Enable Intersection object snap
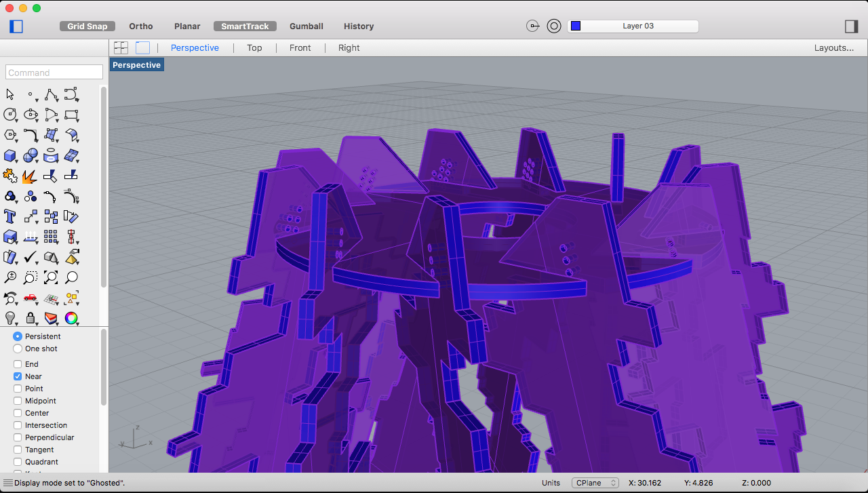868x493 pixels. click(18, 425)
